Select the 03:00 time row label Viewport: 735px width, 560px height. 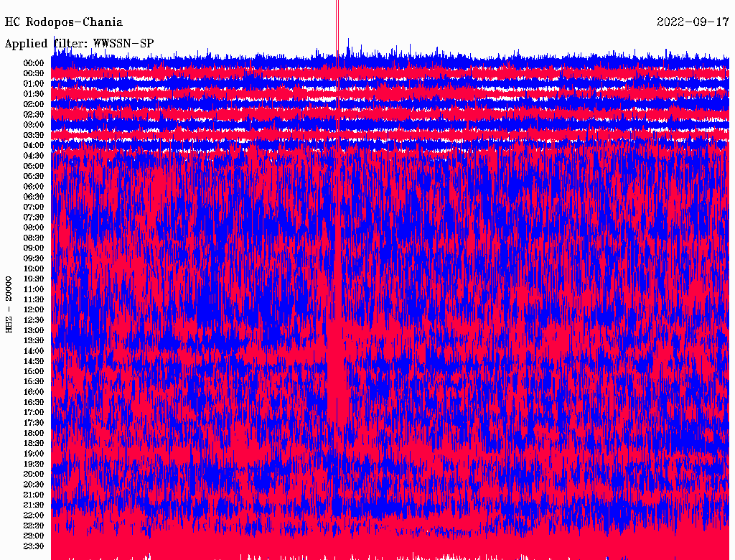pos(34,125)
